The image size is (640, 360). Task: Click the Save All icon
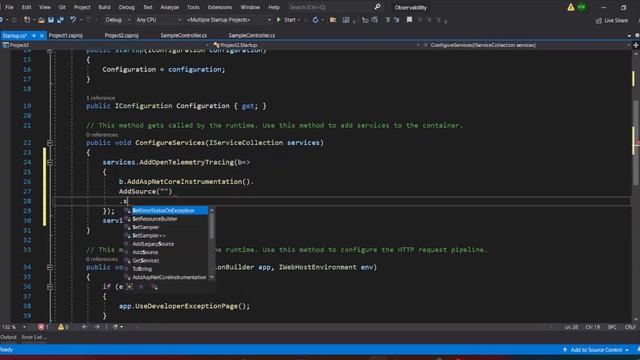click(60, 20)
